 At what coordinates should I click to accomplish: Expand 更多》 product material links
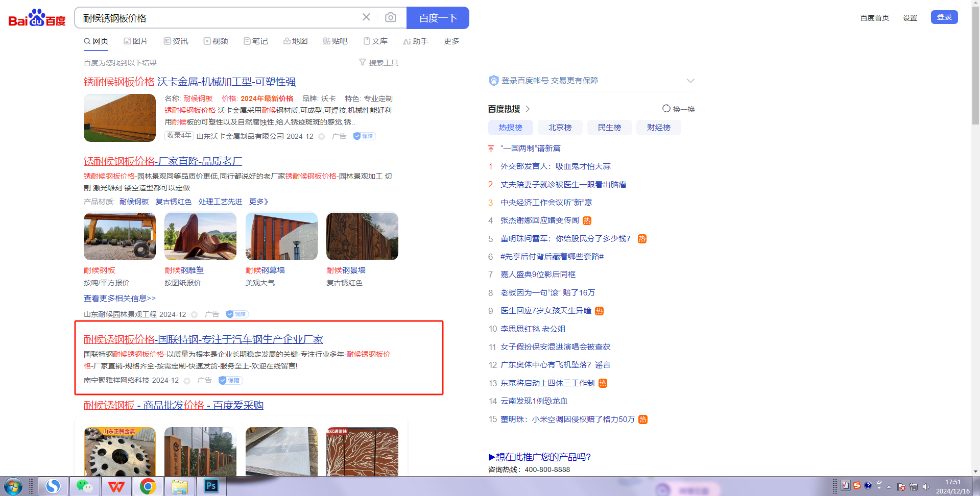(258, 202)
